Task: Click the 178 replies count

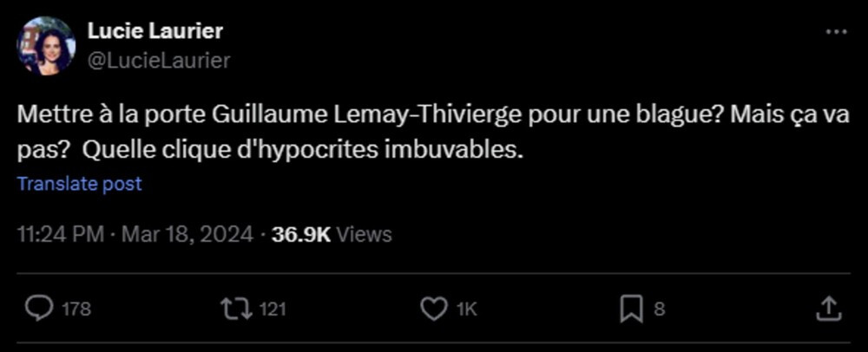Action: (76, 310)
